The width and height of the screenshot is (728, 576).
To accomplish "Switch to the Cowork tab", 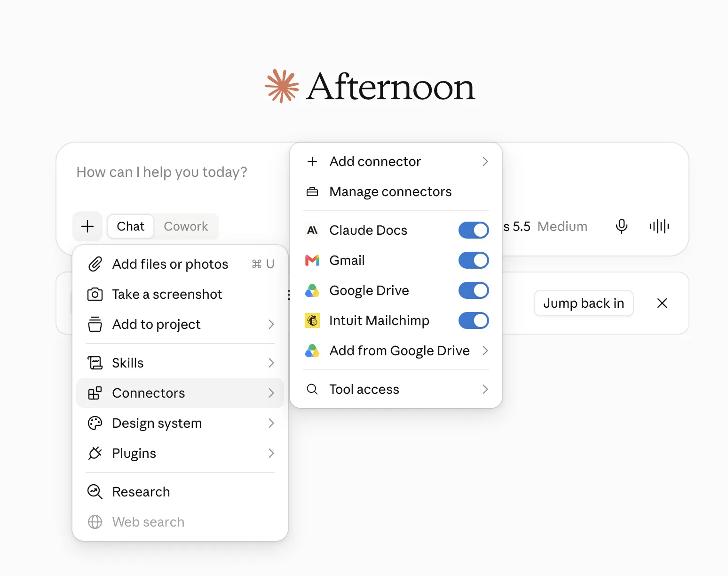I will pyautogui.click(x=186, y=226).
